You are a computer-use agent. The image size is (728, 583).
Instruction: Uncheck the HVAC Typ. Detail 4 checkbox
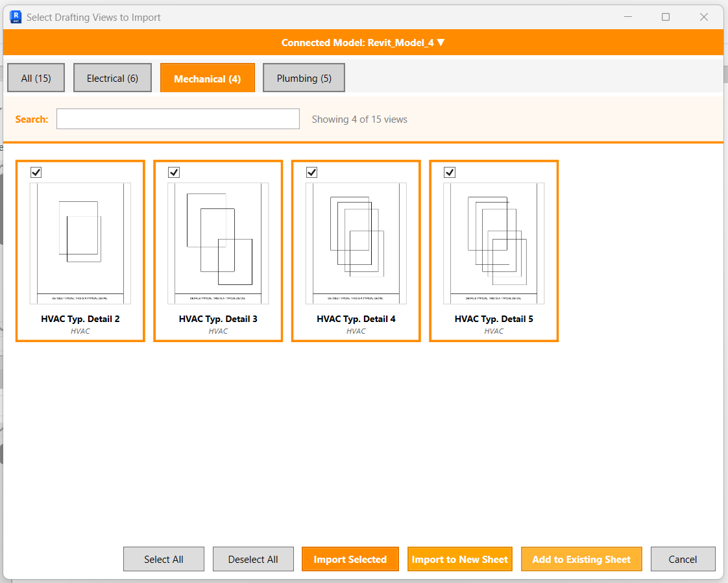pos(311,172)
